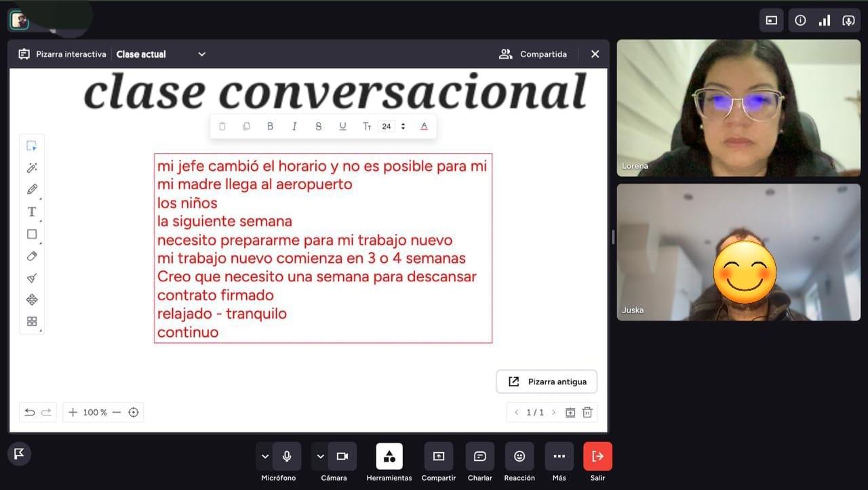Select the pencil drawing tool

(32, 190)
